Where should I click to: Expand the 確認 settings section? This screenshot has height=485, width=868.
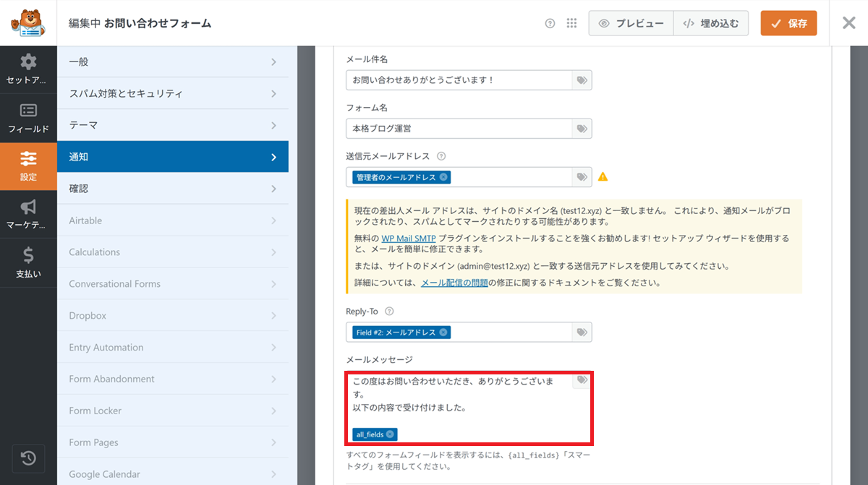point(172,189)
